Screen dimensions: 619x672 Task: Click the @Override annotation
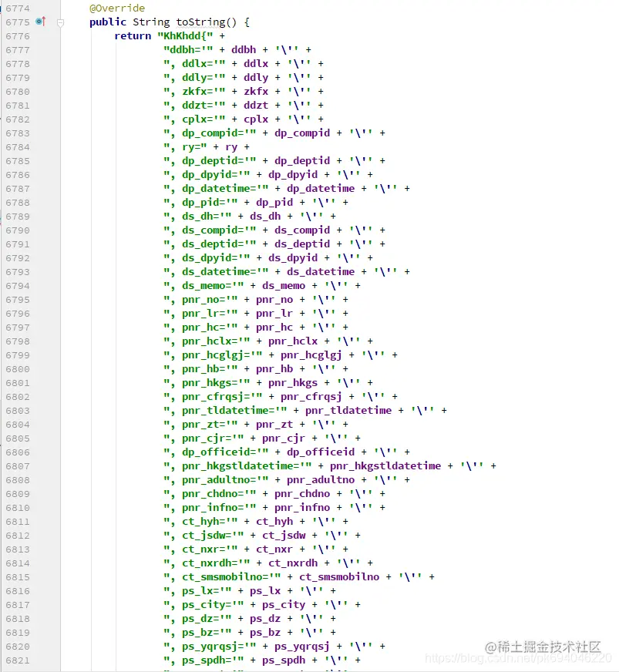tap(117, 8)
